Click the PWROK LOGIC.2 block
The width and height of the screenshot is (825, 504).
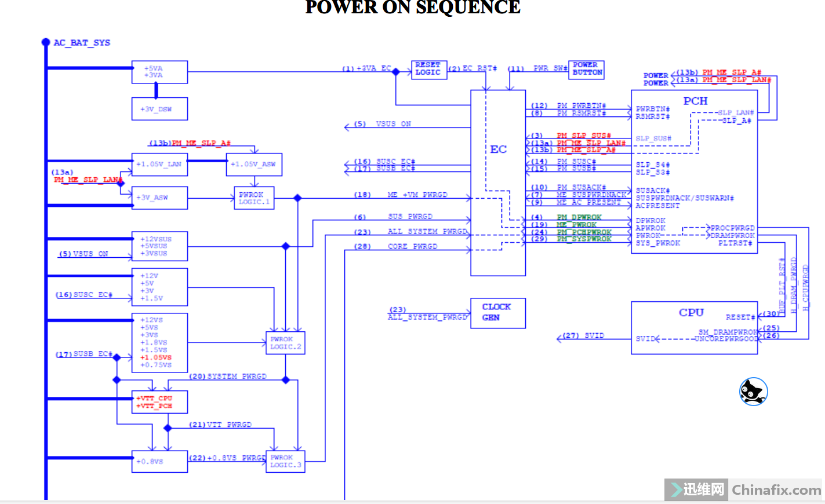pyautogui.click(x=285, y=343)
